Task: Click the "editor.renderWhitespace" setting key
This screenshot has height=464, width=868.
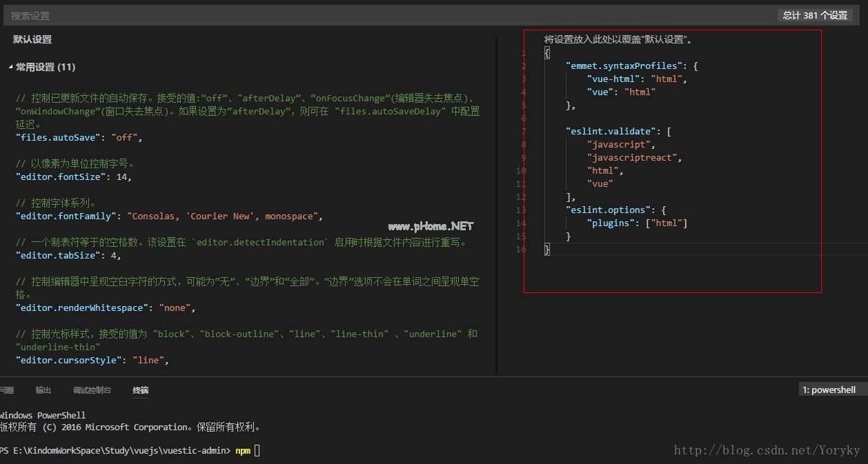Action: [x=82, y=307]
